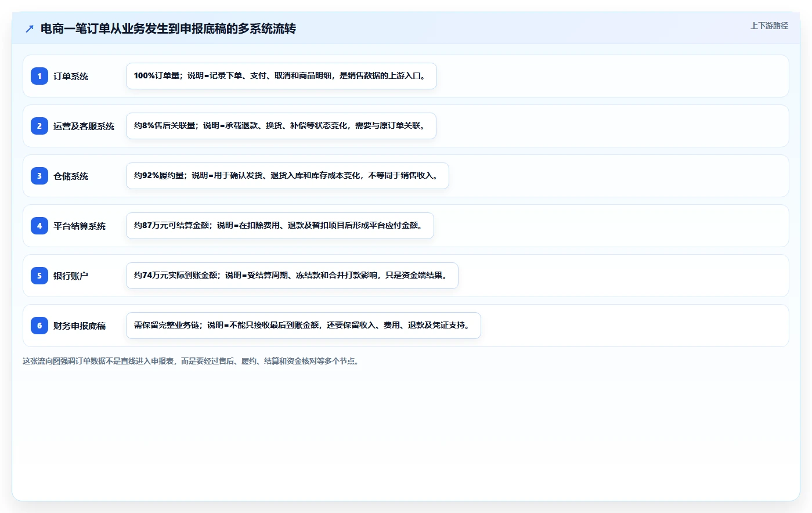The image size is (812, 513).
Task: Click the 银行账户 step label
Action: 71,276
